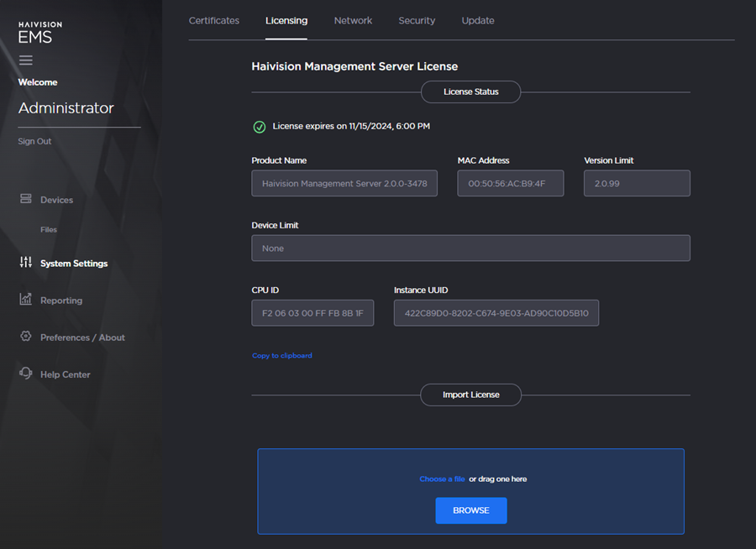Sign out of Administrator account
This screenshot has height=549, width=756.
tap(34, 141)
